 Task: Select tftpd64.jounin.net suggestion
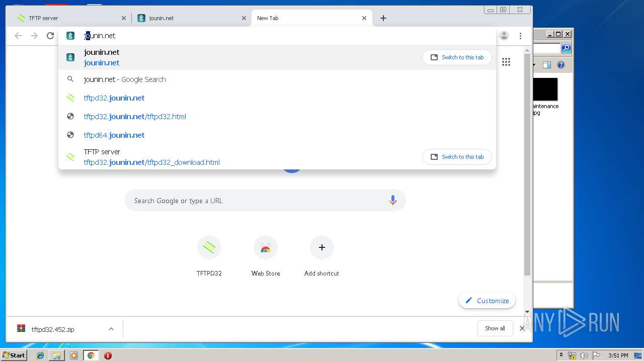click(x=277, y=135)
